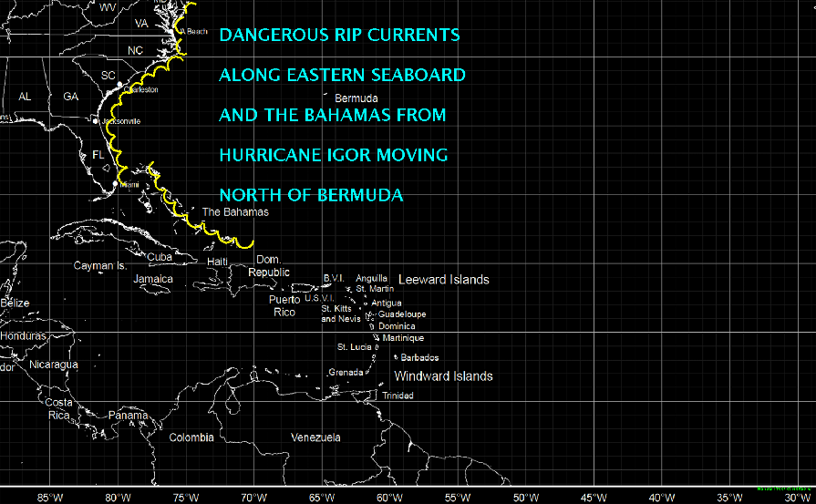Click the Windward Islands label
The width and height of the screenshot is (816, 504).
click(x=443, y=376)
